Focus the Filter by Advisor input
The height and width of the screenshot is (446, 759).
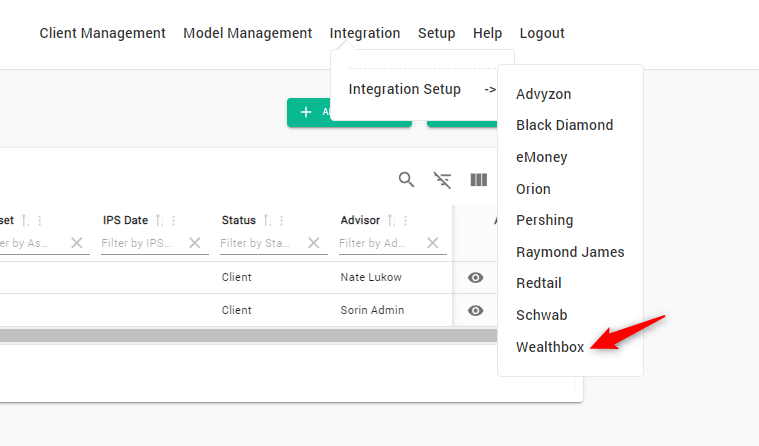pos(381,243)
